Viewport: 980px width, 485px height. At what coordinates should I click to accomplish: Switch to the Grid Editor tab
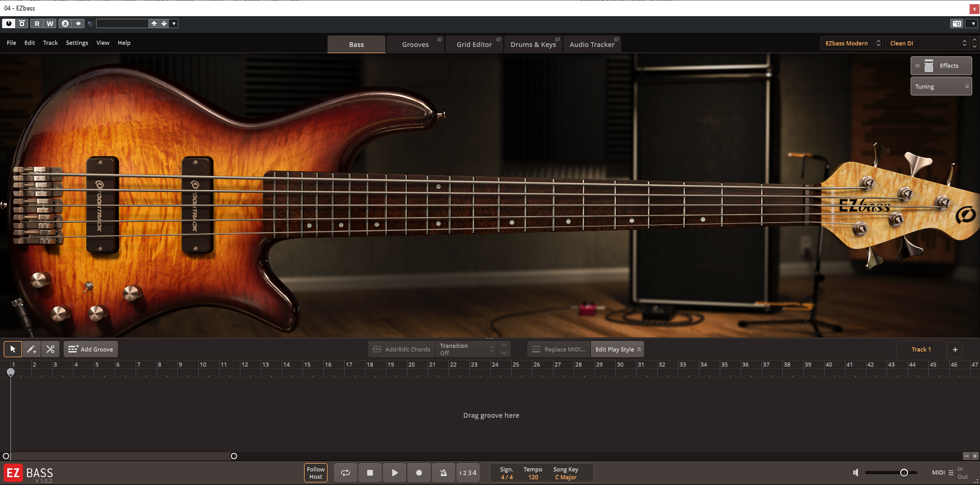(x=474, y=44)
